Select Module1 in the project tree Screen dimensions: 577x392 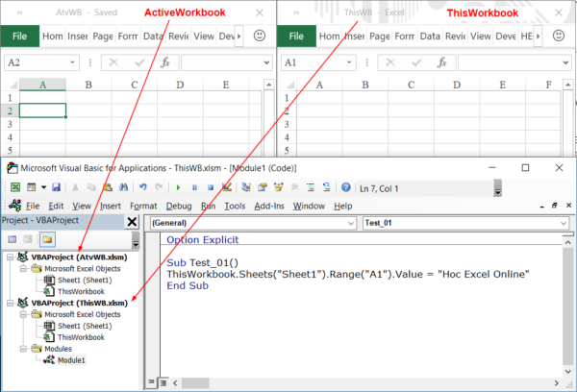(x=71, y=360)
